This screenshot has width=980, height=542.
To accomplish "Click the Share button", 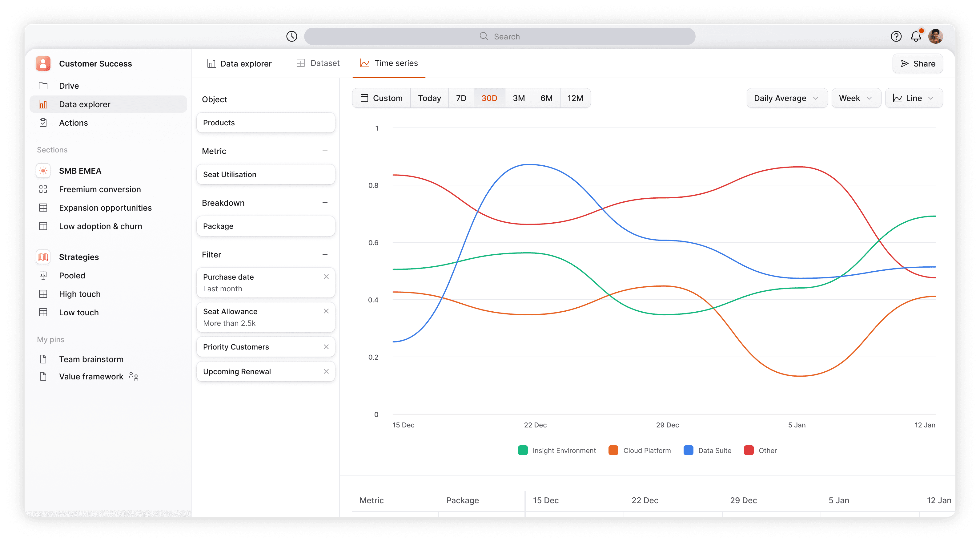I will 917,63.
